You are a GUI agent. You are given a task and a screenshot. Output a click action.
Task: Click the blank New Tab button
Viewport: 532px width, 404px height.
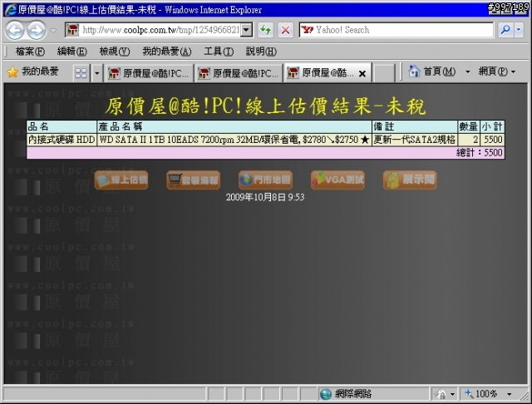pos(384,73)
